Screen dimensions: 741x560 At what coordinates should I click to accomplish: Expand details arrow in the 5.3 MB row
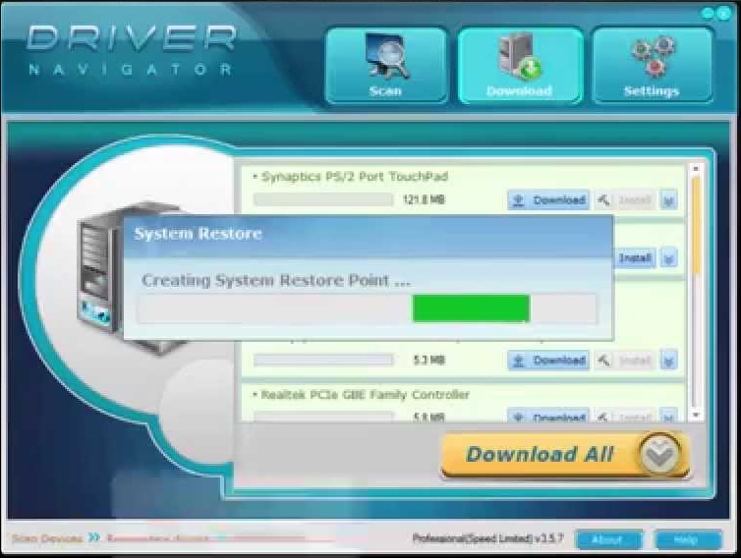[668, 361]
